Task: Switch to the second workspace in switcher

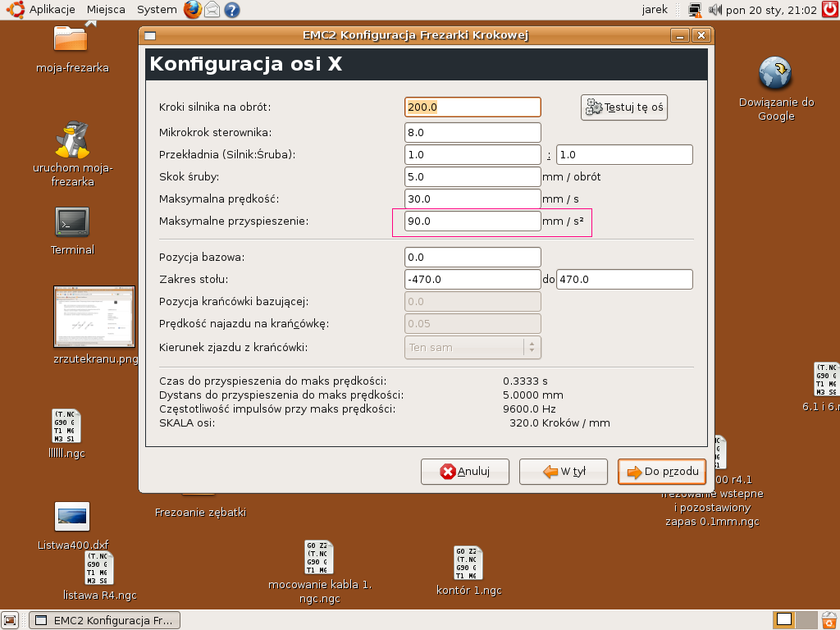Action: coord(806,620)
